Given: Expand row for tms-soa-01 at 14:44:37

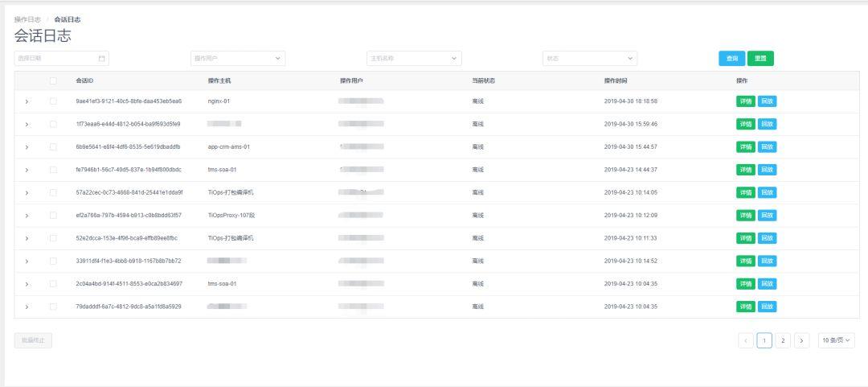Looking at the screenshot, I should tap(27, 170).
